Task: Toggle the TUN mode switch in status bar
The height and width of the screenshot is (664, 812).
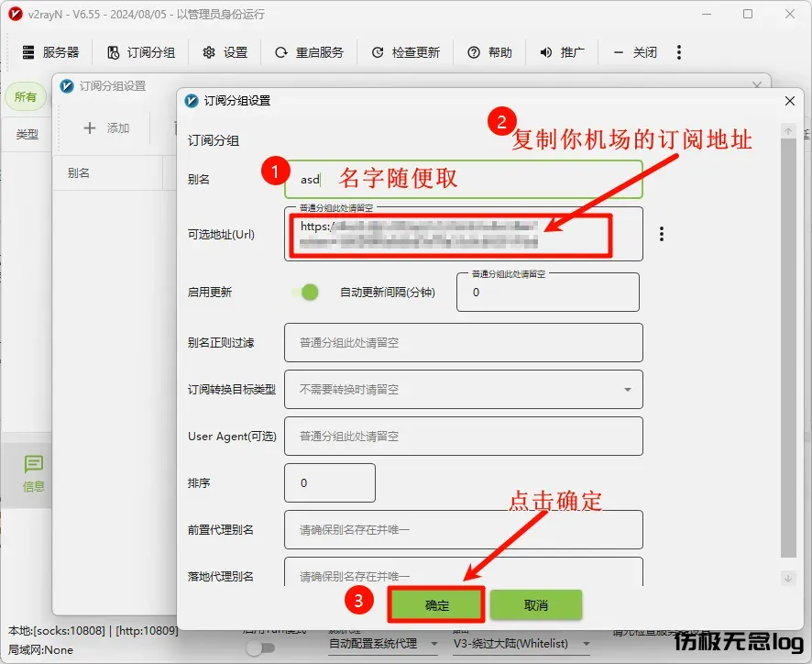Action: [260, 647]
